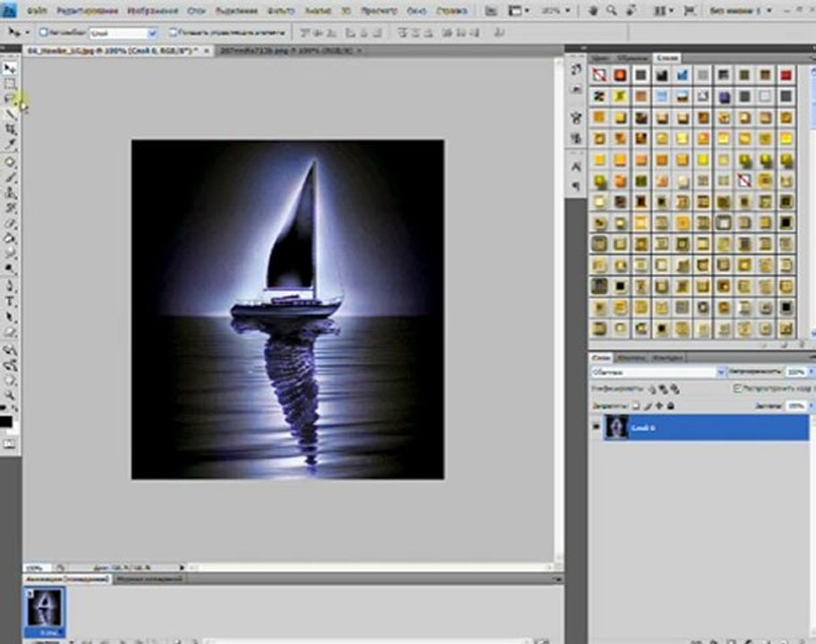Select the Gradient tool

click(10, 239)
